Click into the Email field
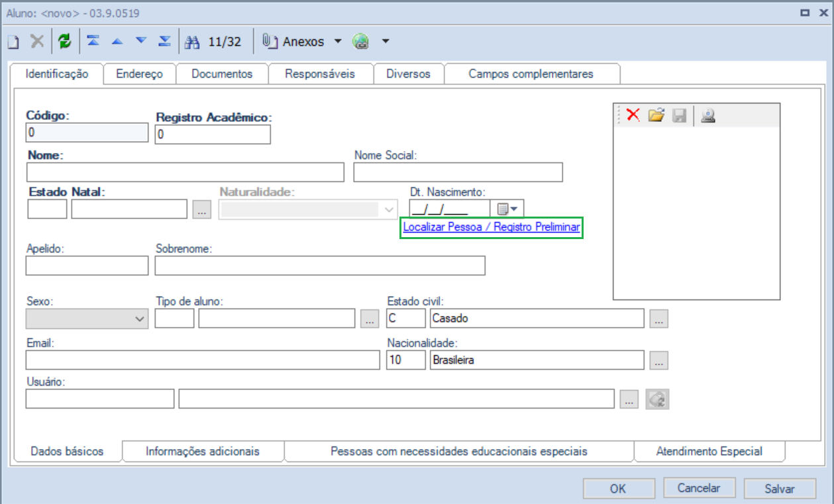834x504 pixels. (203, 360)
